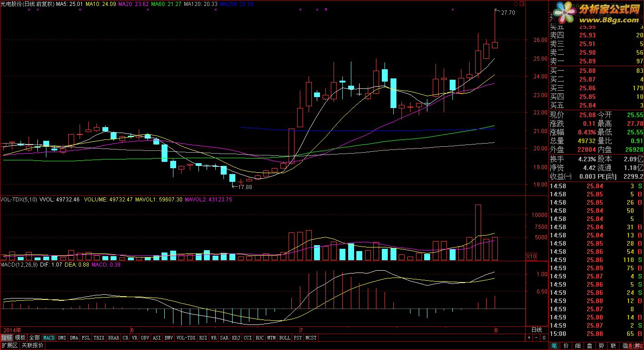Switch to the 模板 template tab
644x350 pixels.
(20, 338)
